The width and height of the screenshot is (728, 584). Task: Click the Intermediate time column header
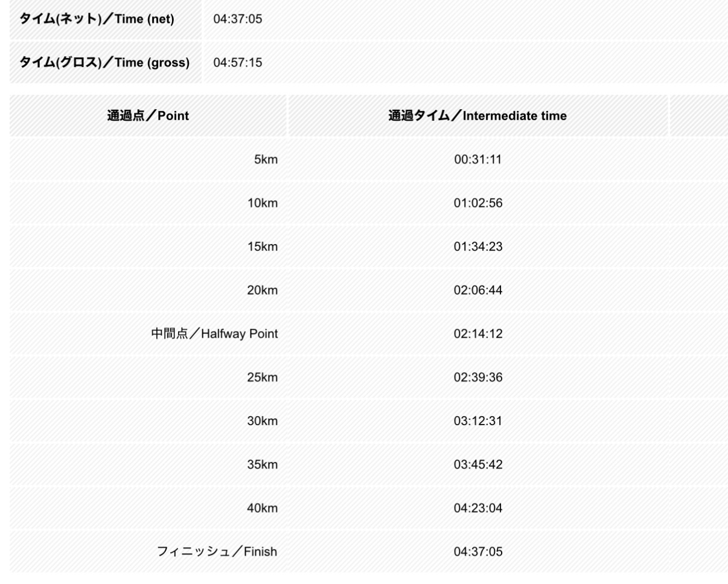pos(477,116)
